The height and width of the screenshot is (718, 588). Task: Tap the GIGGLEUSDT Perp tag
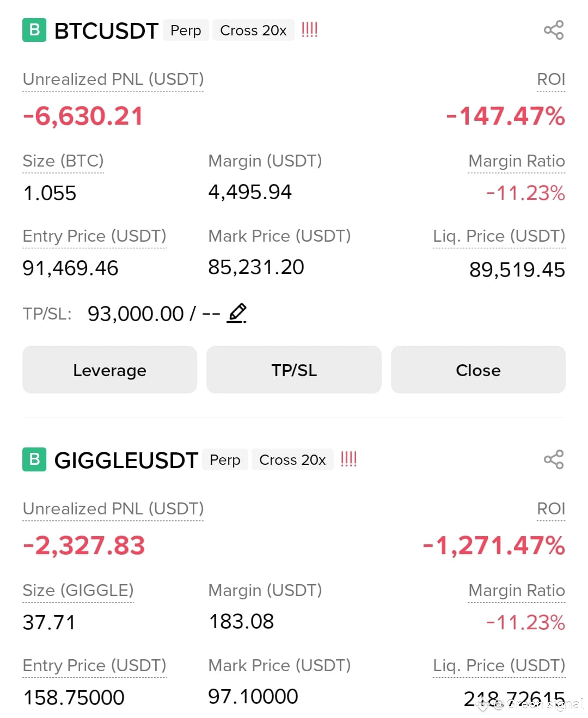(225, 459)
